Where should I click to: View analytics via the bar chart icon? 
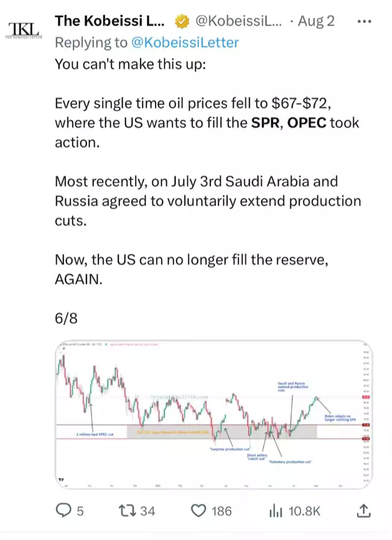[x=276, y=511]
